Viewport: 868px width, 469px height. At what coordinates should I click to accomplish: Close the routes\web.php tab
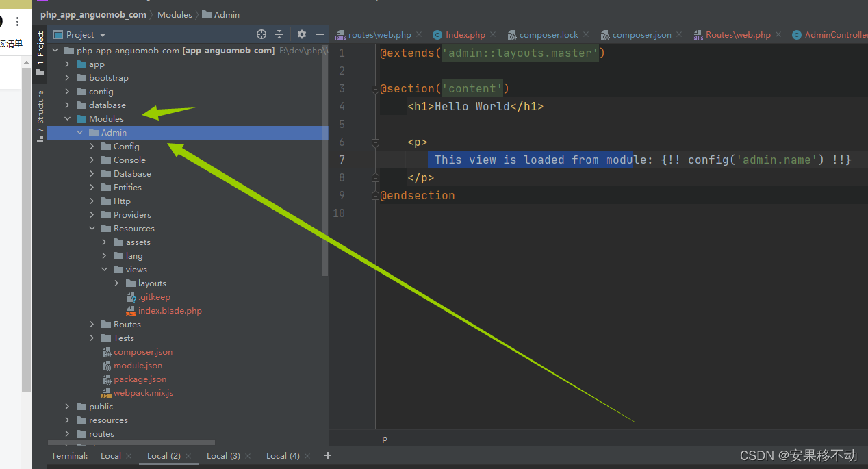point(419,35)
